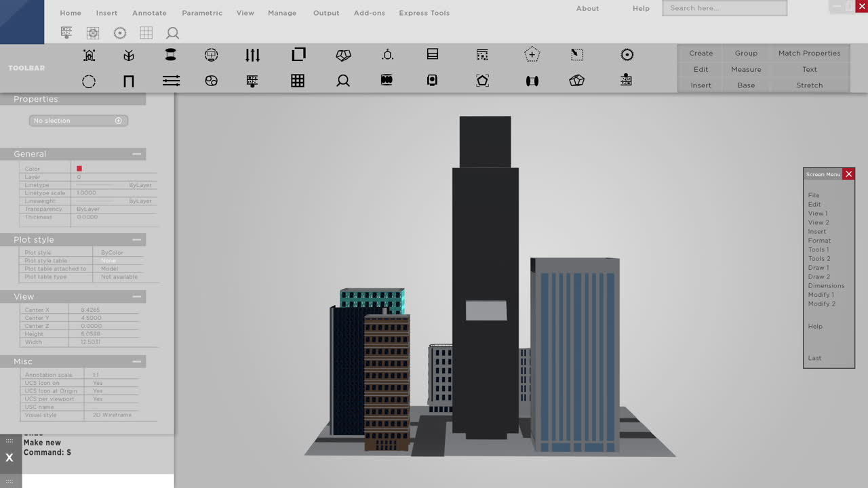This screenshot has height=488, width=868.
Task: Open the Home menu
Action: coord(71,13)
